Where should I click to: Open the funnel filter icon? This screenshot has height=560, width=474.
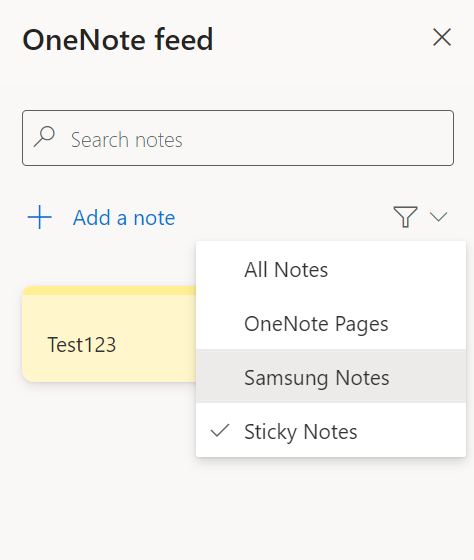coord(405,216)
